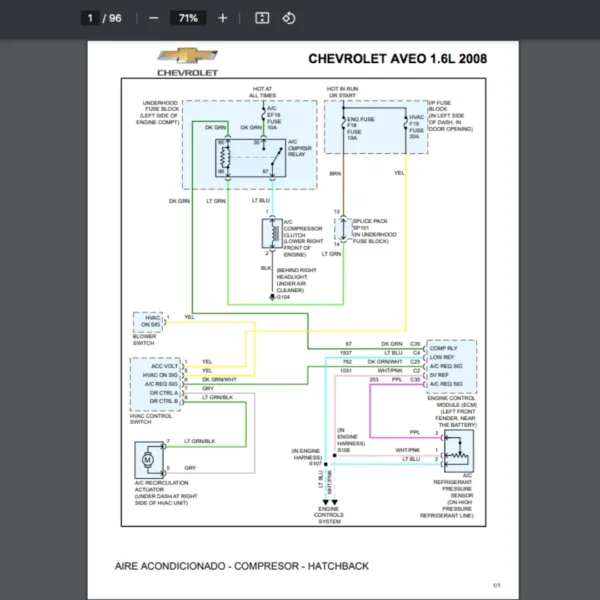
Task: Toggle the fit to page button
Action: pos(262,18)
